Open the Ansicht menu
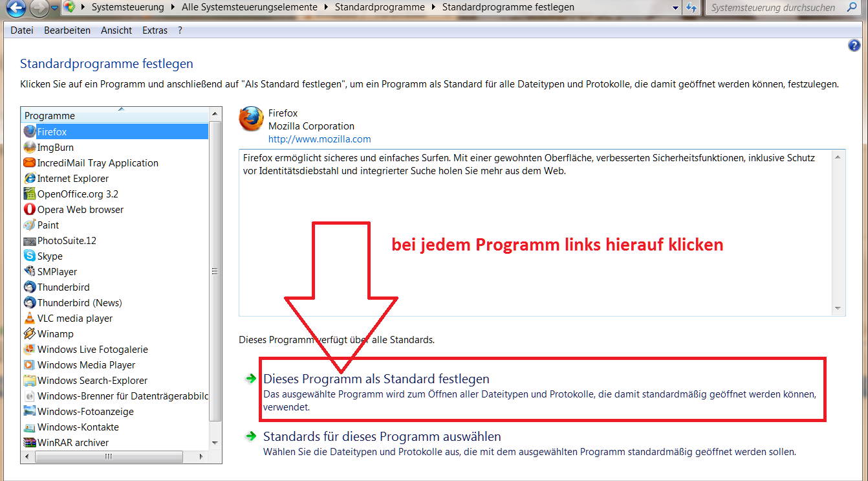The width and height of the screenshot is (868, 481). tap(116, 30)
